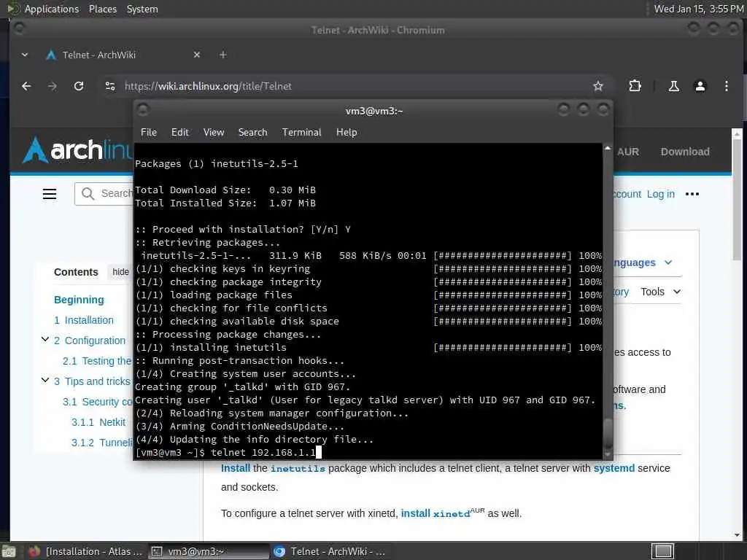The height and width of the screenshot is (560, 747).
Task: Open terminal Edit menu
Action: [179, 133]
